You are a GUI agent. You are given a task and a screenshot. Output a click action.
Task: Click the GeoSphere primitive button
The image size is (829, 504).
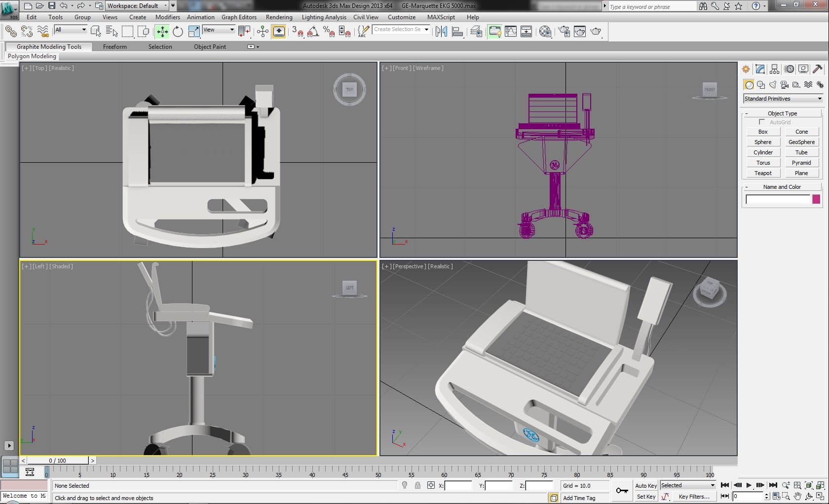[x=801, y=142]
